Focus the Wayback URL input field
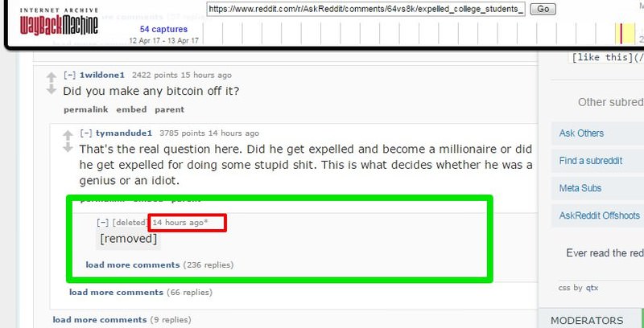The image size is (644, 328). coord(366,9)
